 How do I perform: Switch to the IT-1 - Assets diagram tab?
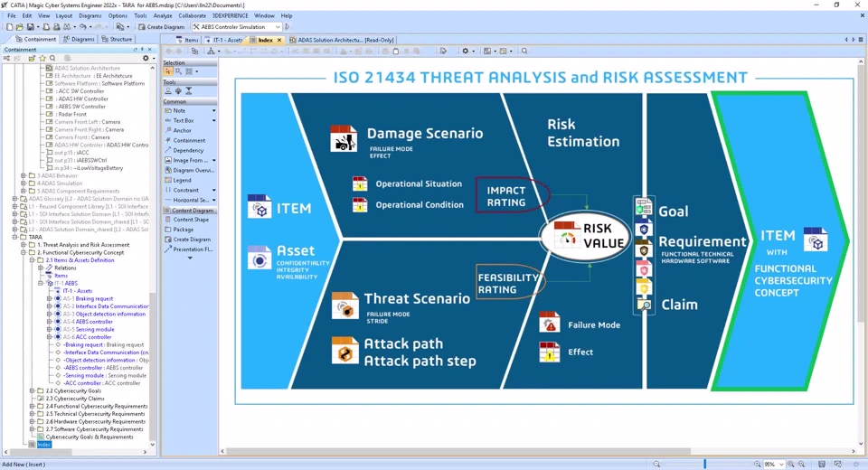coord(223,40)
